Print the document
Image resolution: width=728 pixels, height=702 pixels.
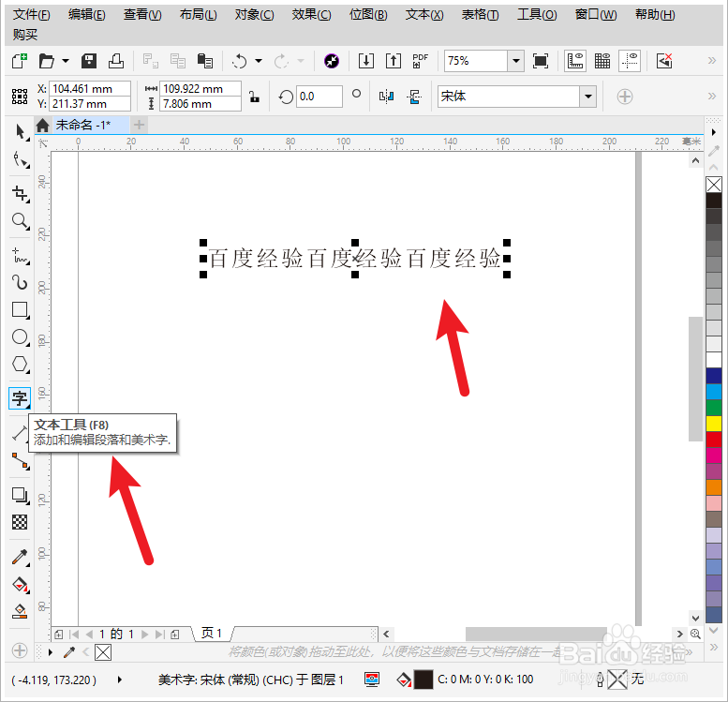point(115,61)
